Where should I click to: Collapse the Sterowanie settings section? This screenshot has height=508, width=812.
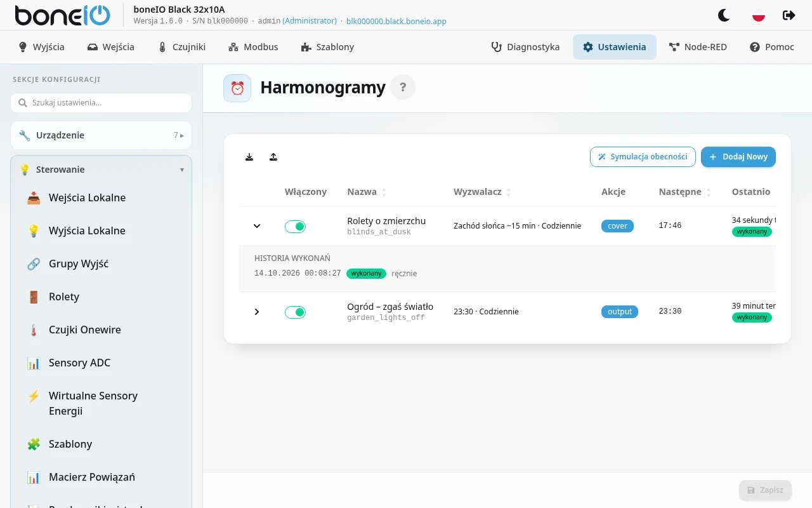(101, 170)
